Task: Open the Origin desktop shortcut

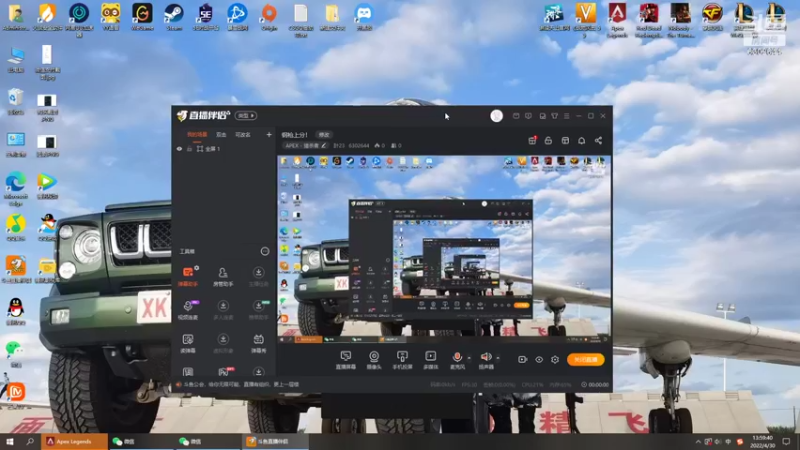Action: click(269, 17)
